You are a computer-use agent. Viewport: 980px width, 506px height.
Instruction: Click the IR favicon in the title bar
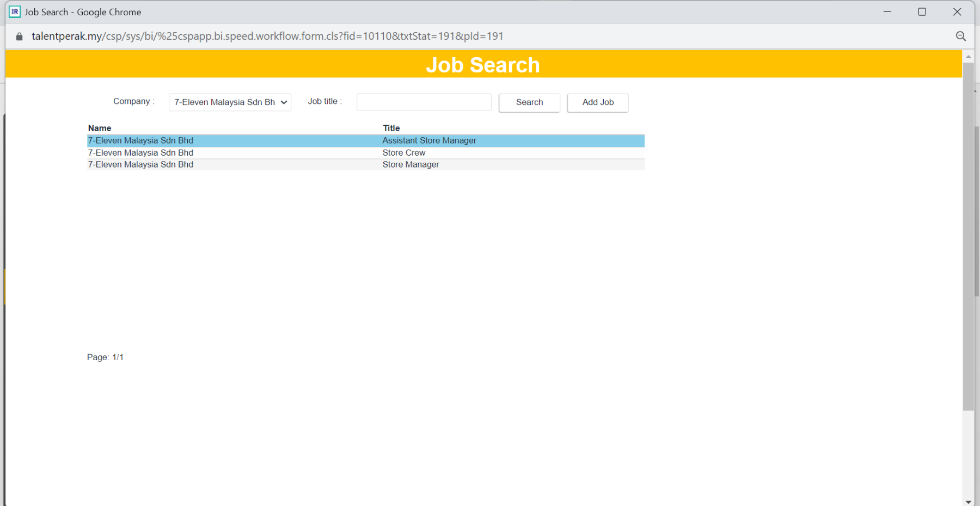[x=15, y=12]
